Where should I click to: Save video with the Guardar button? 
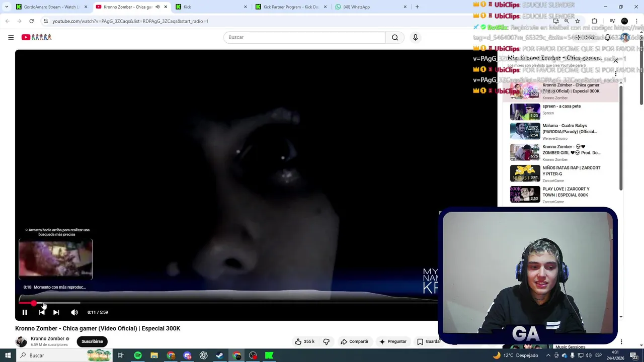[428, 341]
